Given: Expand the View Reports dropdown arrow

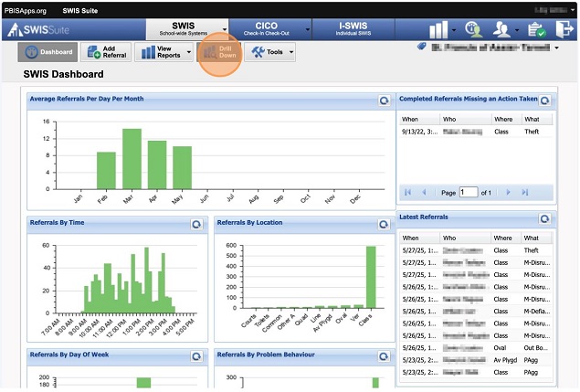Looking at the screenshot, I should (x=189, y=52).
